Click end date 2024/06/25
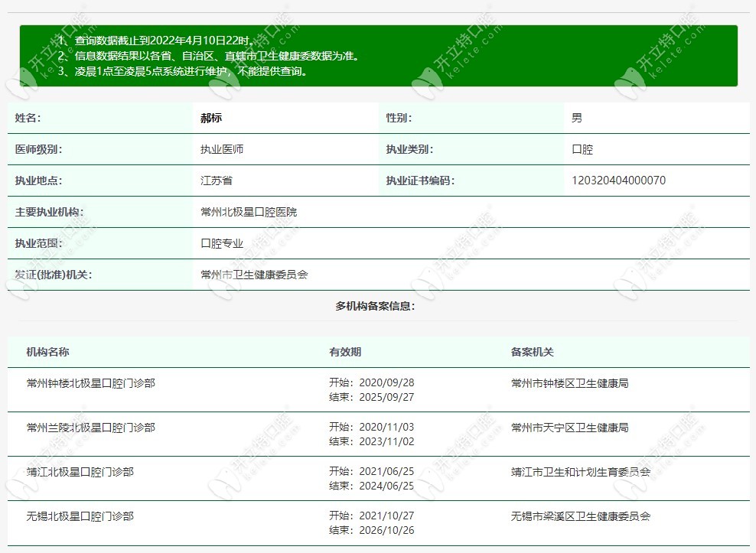 386,486
